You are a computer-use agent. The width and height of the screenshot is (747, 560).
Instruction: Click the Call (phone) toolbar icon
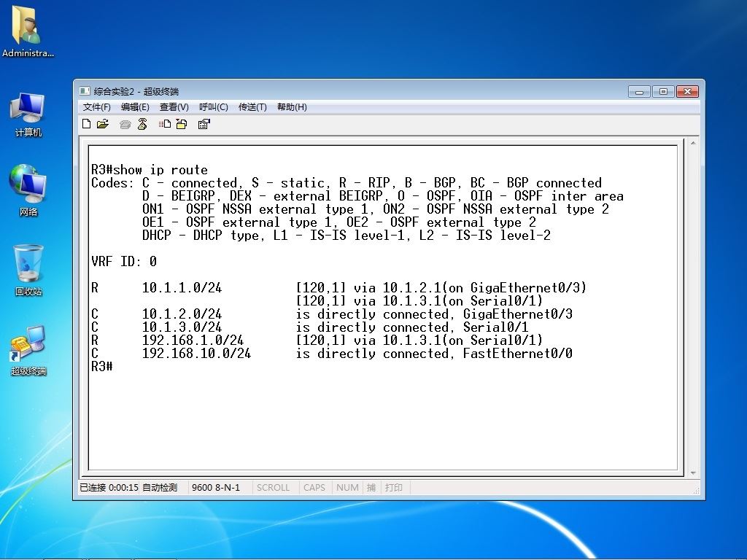click(x=125, y=124)
